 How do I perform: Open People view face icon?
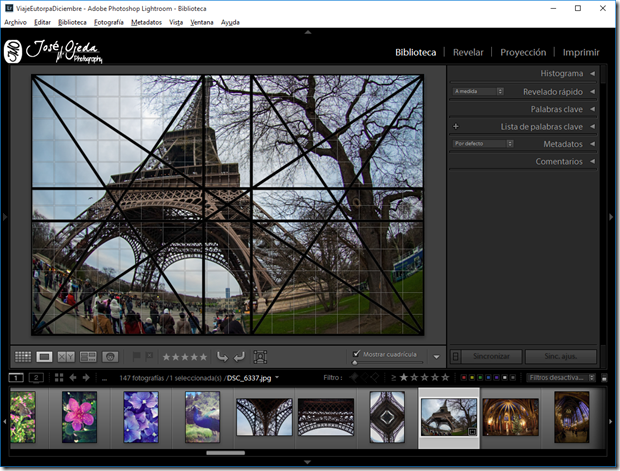pyautogui.click(x=110, y=357)
